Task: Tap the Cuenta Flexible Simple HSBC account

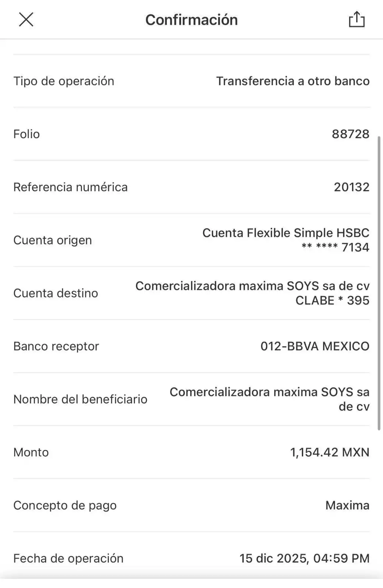Action: (286, 233)
